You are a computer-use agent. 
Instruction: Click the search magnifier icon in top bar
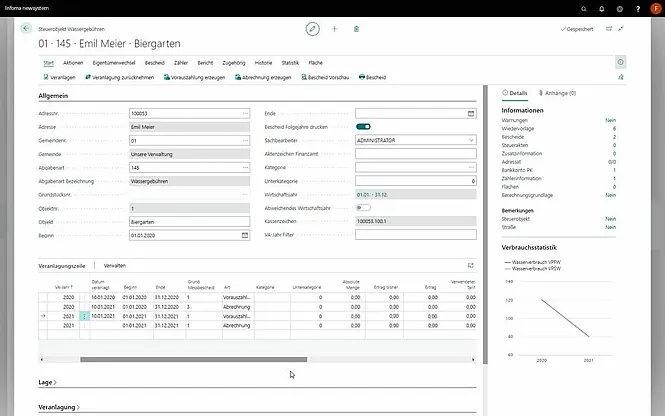[583, 8]
